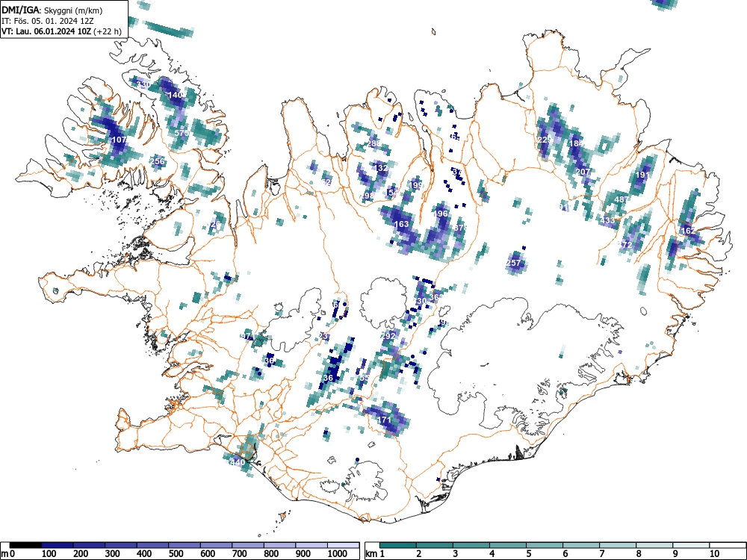Click the "DMI/IGA: Skyggni (m/km)" title line
The height and width of the screenshot is (560, 747).
[52, 10]
